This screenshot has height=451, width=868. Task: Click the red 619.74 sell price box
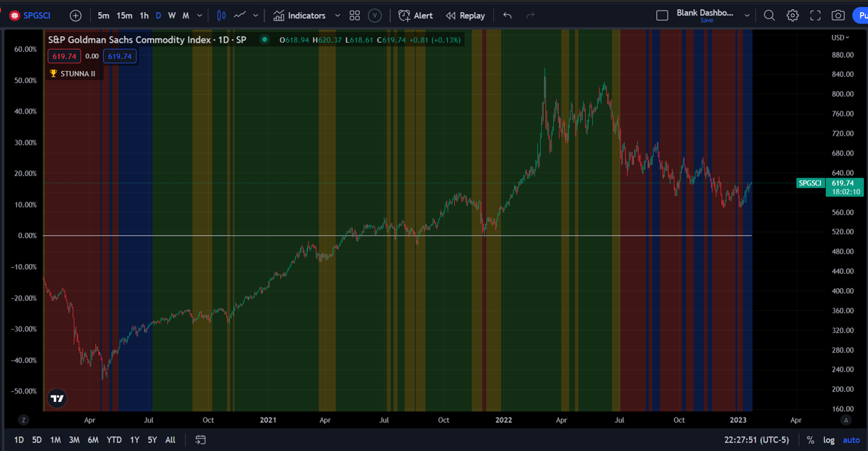tap(65, 56)
